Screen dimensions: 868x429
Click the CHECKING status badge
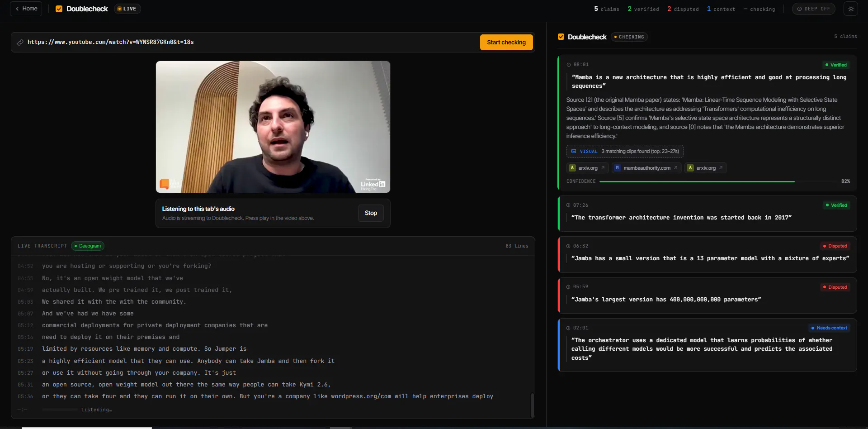pyautogui.click(x=629, y=37)
